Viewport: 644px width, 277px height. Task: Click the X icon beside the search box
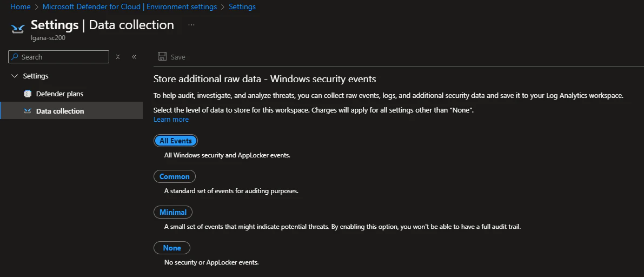(118, 57)
